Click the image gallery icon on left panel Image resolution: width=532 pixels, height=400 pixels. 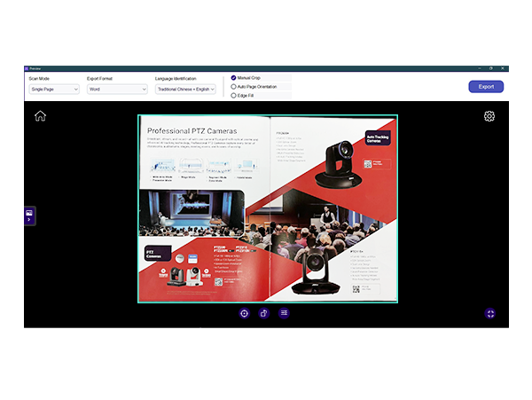29,213
